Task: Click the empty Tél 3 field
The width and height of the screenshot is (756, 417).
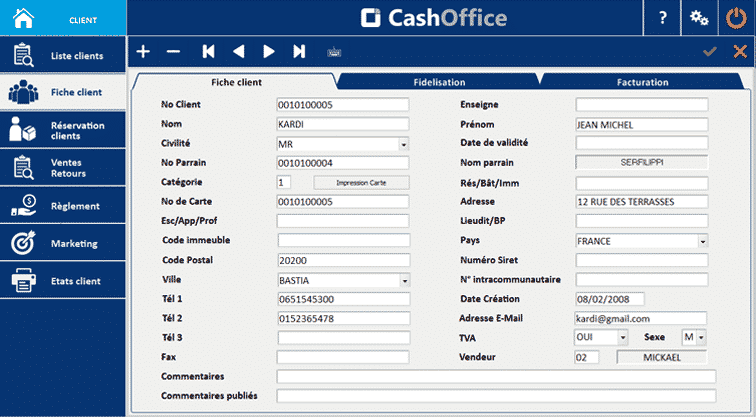Action: 344,337
